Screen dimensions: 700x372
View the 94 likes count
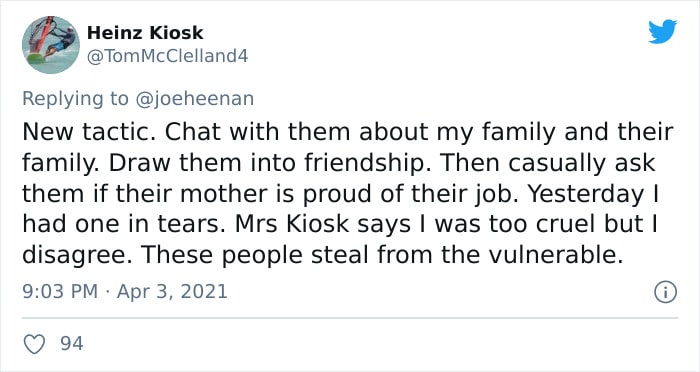click(72, 344)
